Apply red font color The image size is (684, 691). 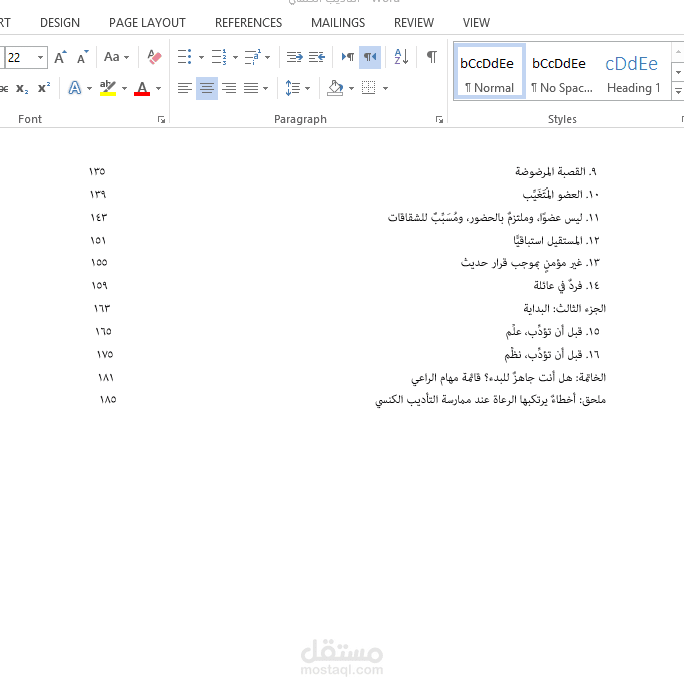pos(142,88)
